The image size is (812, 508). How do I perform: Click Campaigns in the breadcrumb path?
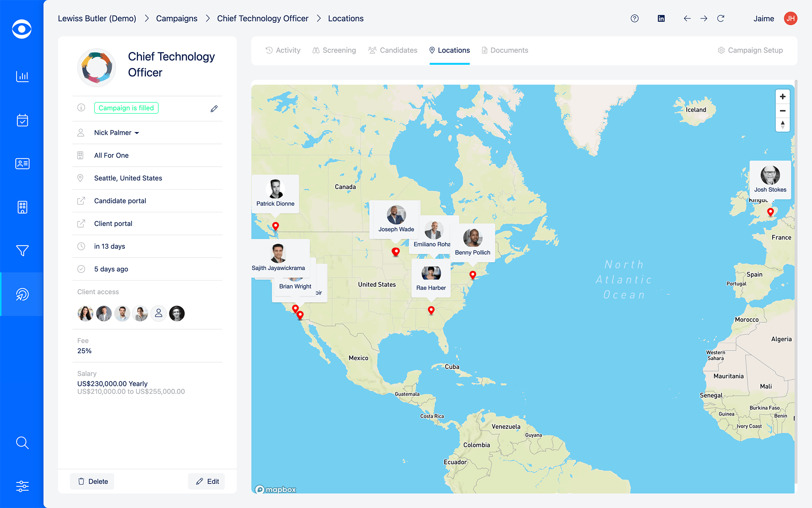point(176,19)
